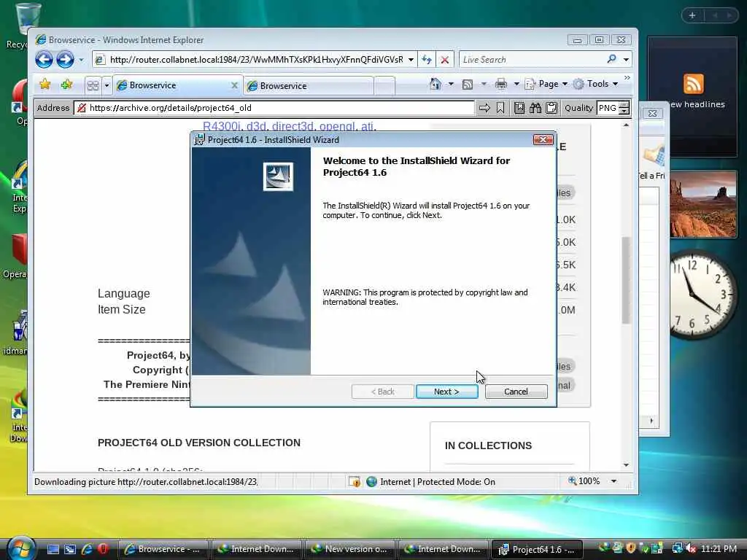Click the security shield icon in status bar
The image size is (747, 560).
[x=354, y=482]
